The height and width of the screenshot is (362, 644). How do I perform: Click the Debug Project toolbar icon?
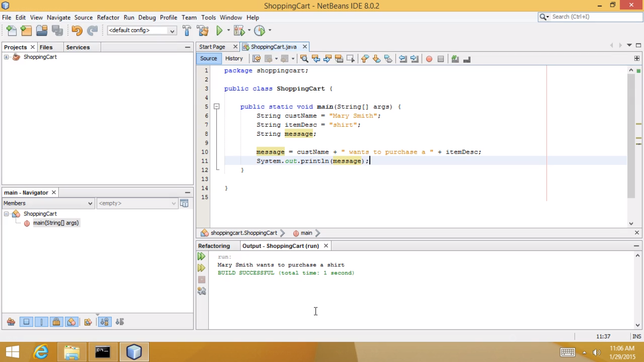pos(239,31)
